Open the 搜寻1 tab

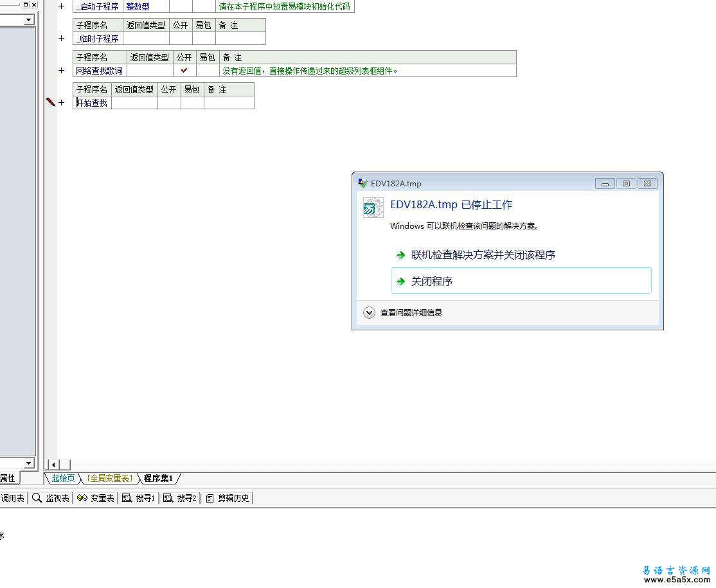[139, 498]
